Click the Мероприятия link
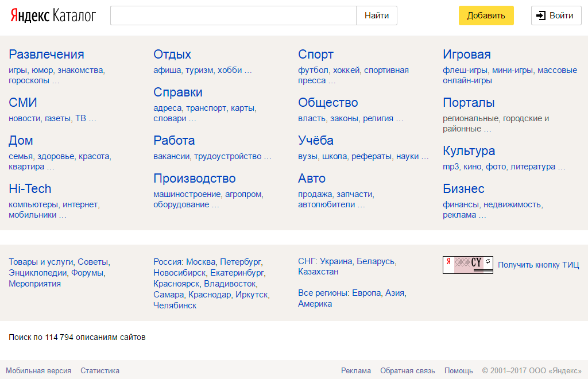This screenshot has width=588, height=379. [34, 284]
